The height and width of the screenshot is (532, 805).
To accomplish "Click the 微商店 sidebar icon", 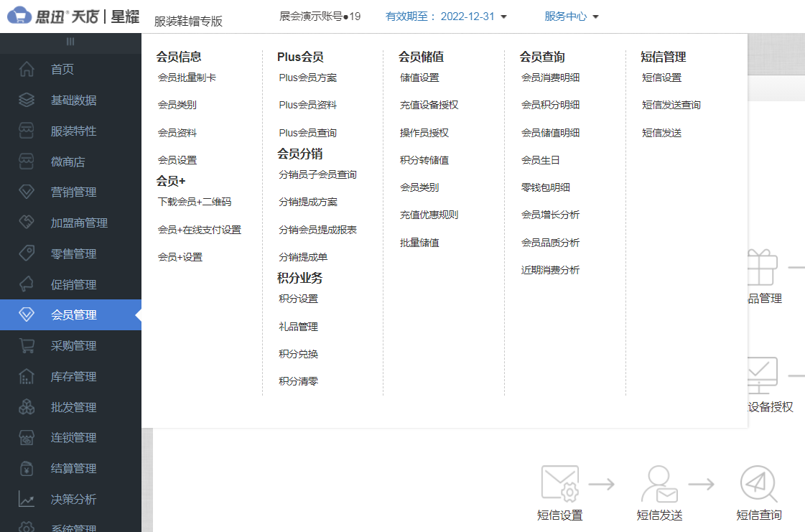I will pos(27,161).
